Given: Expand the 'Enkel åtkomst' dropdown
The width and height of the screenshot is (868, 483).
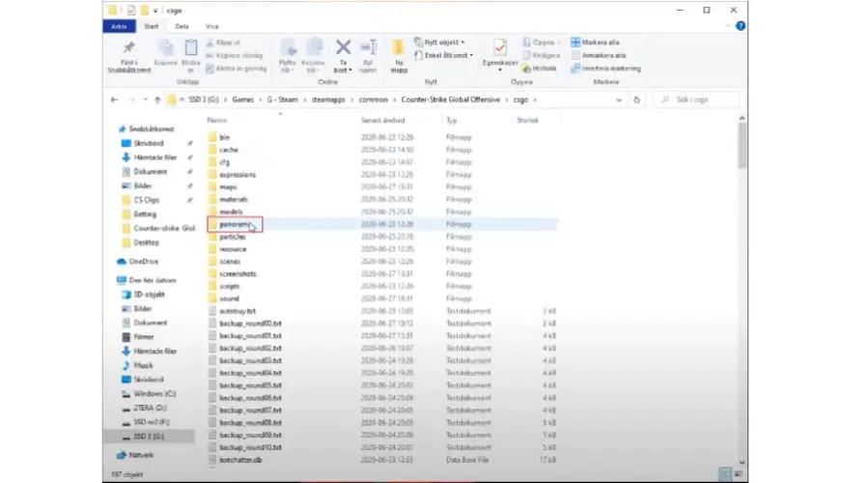Looking at the screenshot, I should point(447,55).
